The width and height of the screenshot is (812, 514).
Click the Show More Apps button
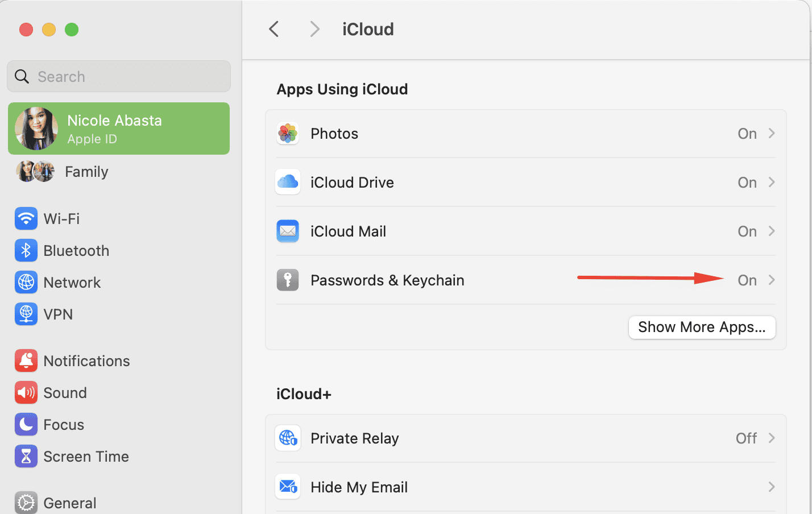(702, 328)
